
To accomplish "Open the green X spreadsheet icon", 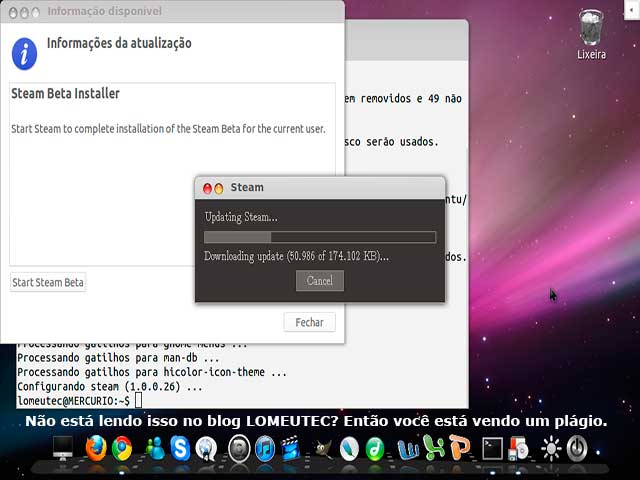I will tap(434, 448).
